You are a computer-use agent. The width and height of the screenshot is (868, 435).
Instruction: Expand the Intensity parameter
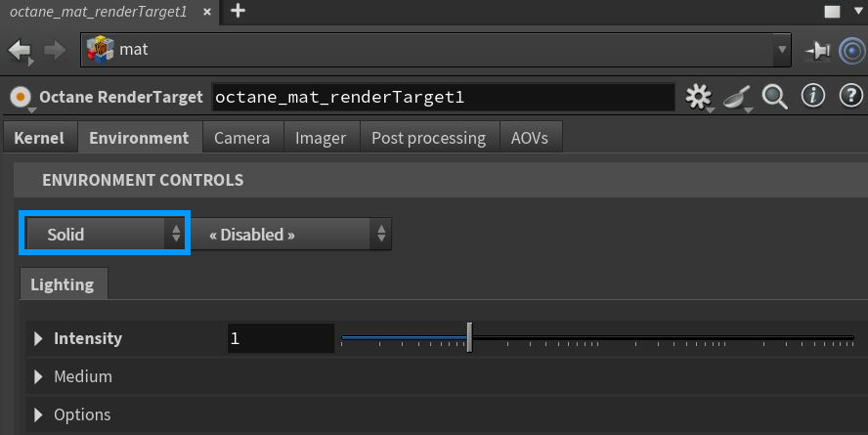tap(39, 338)
